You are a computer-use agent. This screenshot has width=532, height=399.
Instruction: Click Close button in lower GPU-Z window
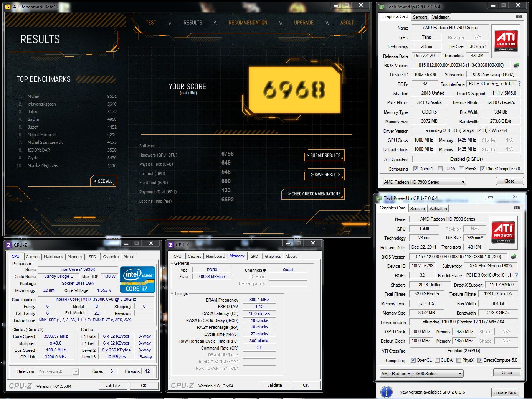click(x=507, y=373)
